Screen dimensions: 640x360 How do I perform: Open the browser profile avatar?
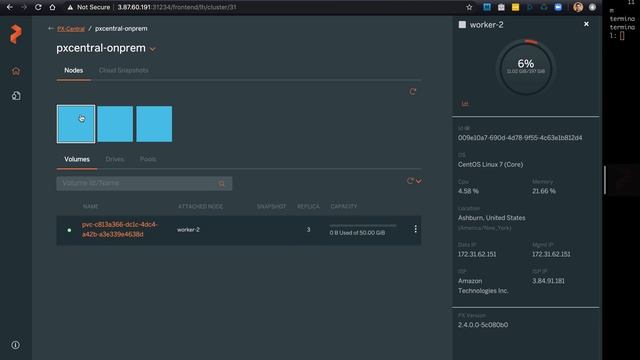pos(578,7)
